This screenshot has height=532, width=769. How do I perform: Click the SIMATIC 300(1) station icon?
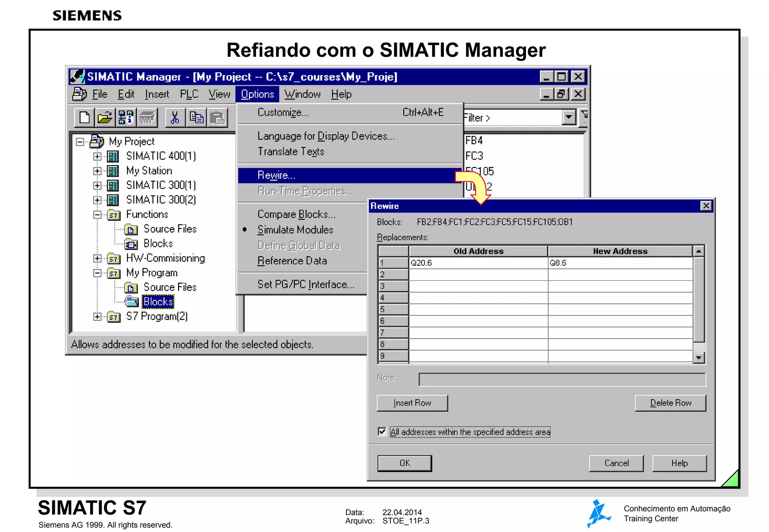pyautogui.click(x=113, y=185)
